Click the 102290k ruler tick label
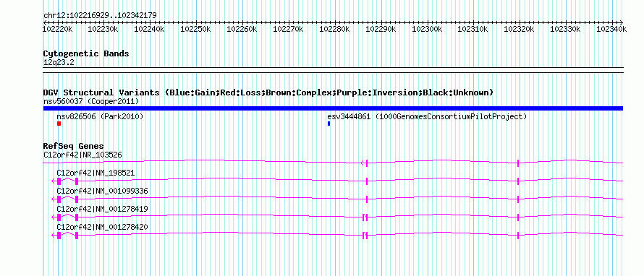 tap(381, 29)
